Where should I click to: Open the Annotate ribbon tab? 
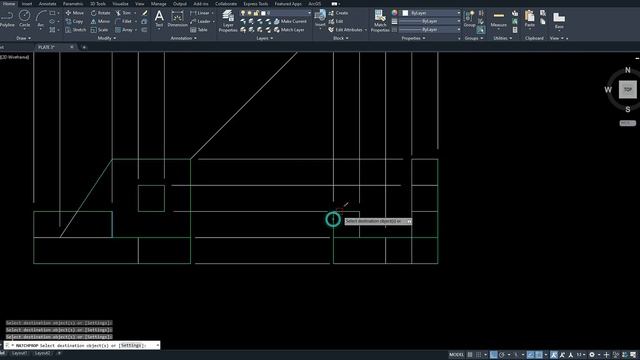pyautogui.click(x=48, y=4)
